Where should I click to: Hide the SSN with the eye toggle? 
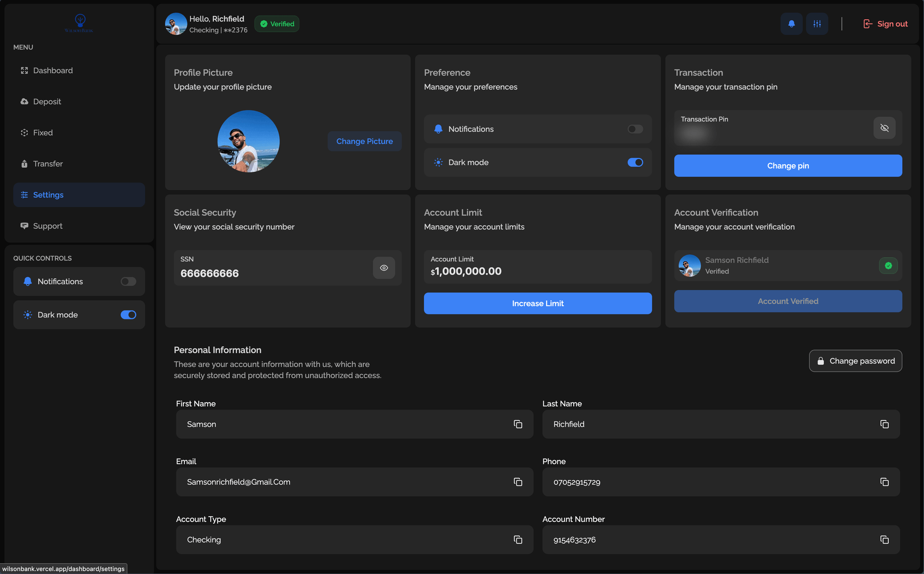(384, 268)
